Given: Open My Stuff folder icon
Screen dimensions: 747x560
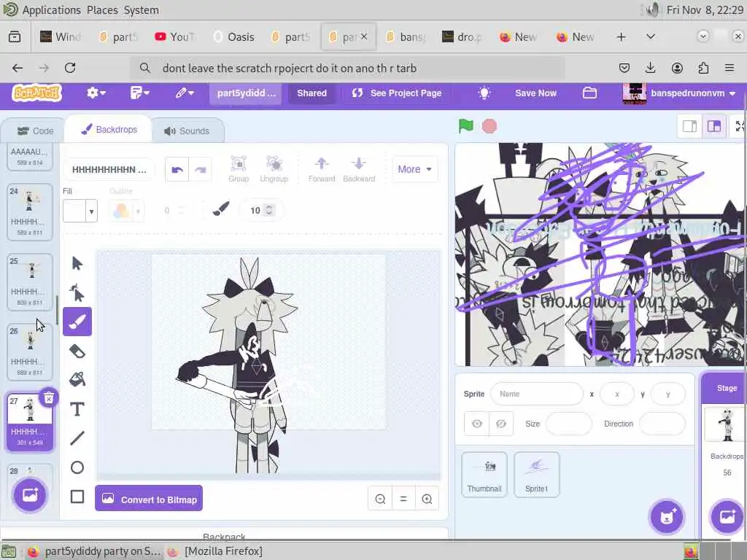Looking at the screenshot, I should click(589, 93).
